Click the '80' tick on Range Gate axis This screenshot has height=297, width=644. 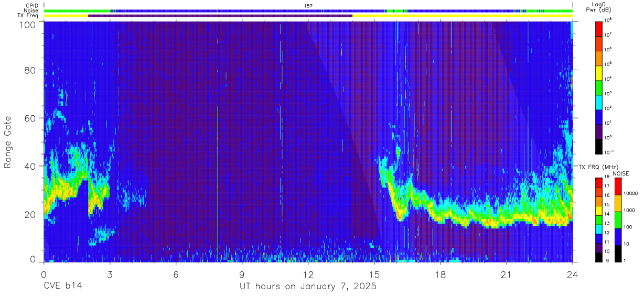pyautogui.click(x=30, y=70)
